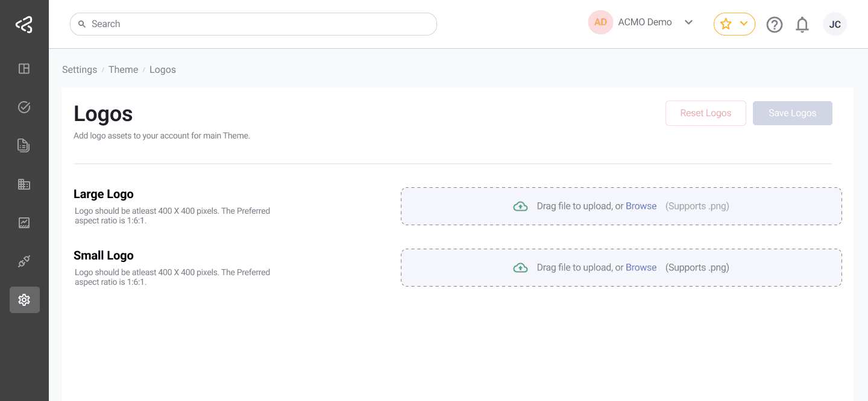Viewport: 868px width, 401px height.
Task: Click the help question mark icon
Action: [774, 25]
